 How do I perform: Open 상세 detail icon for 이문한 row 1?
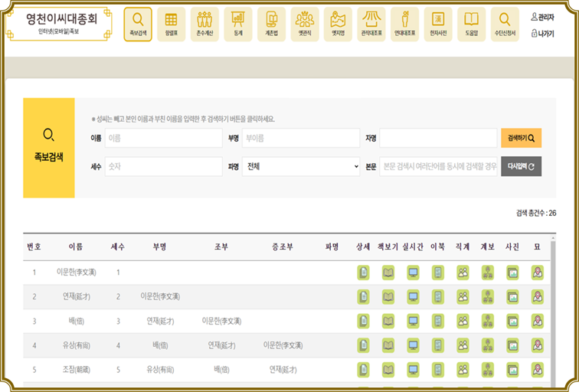[363, 273]
